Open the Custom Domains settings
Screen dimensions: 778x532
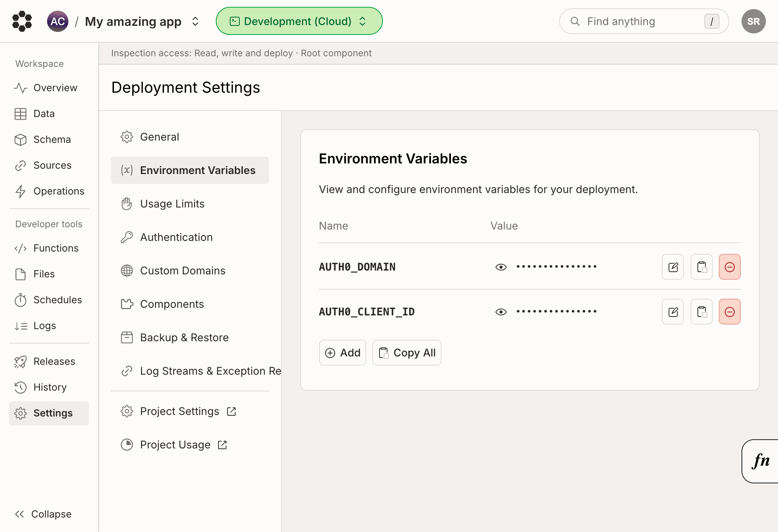[190, 271]
